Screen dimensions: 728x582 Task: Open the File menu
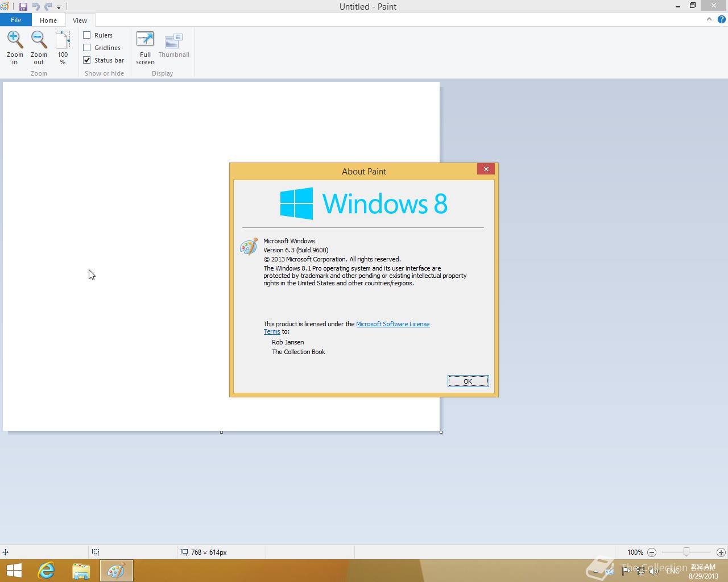tap(16, 20)
